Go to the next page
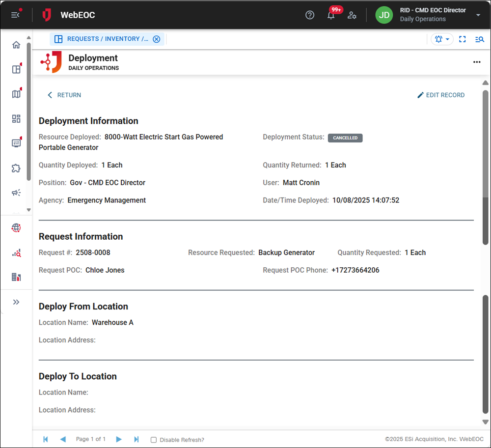Viewport: 491px width, 448px height. click(119, 439)
